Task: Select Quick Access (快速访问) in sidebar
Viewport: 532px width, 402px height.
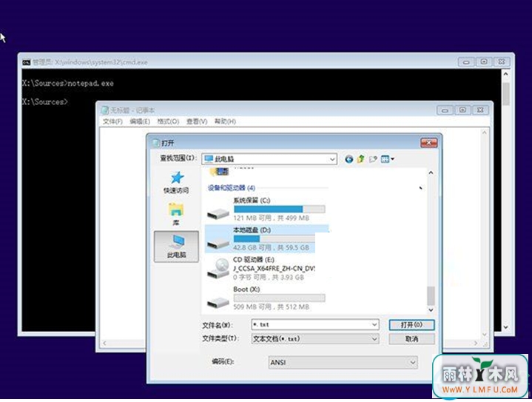Action: tap(176, 182)
